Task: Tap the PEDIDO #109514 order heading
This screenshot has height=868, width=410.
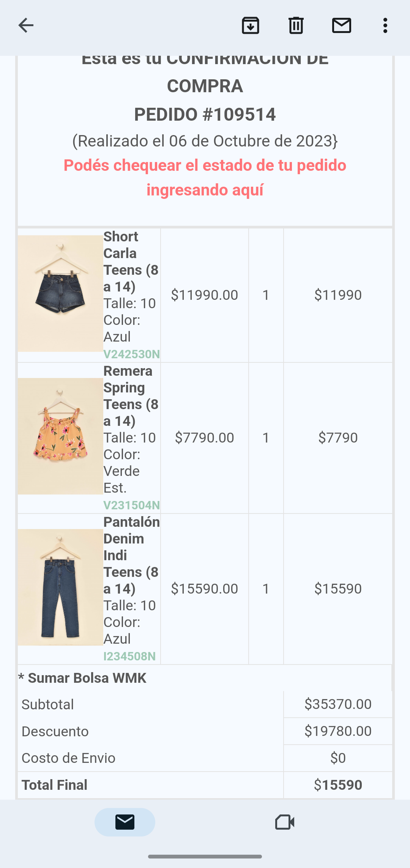Action: pos(205,115)
